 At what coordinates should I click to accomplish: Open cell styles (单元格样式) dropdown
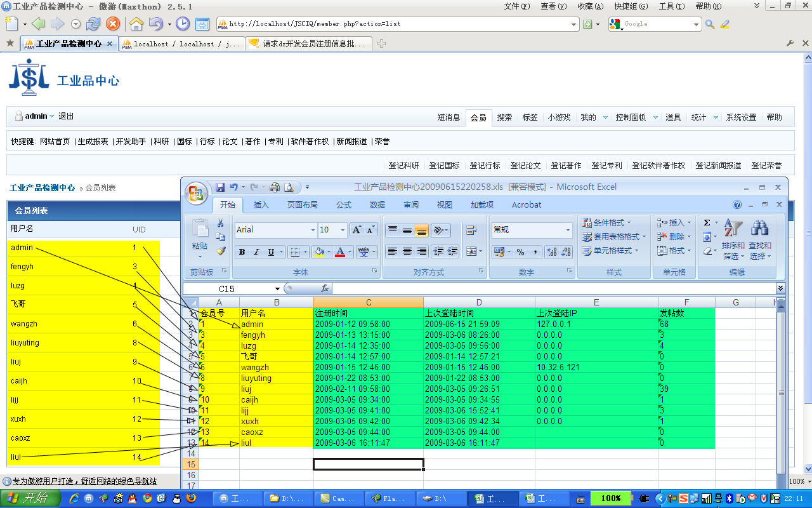(x=610, y=251)
